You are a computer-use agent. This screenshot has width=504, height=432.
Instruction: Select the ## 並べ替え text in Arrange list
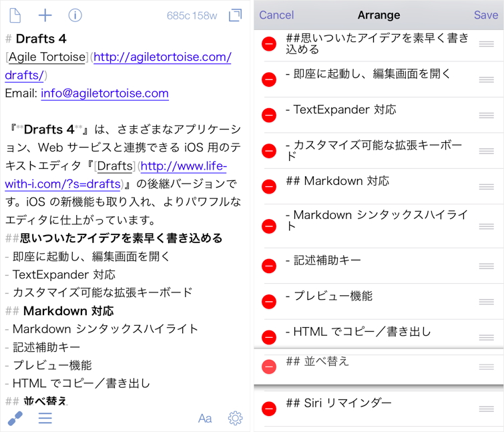(x=318, y=361)
